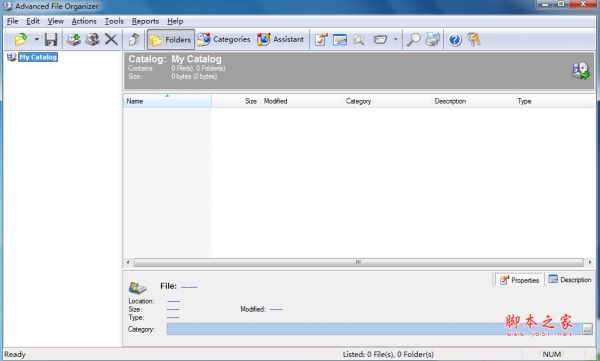Click the scrollbar right arrow
The width and height of the screenshot is (600, 361).
(x=590, y=262)
